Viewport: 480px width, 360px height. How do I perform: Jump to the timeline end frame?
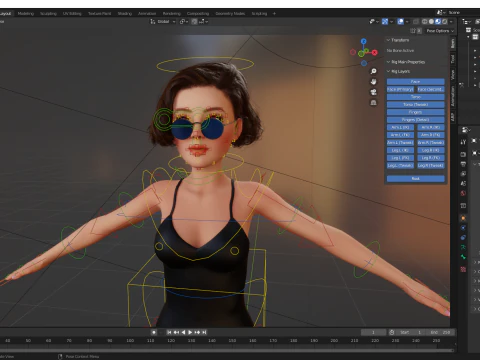tap(204, 332)
